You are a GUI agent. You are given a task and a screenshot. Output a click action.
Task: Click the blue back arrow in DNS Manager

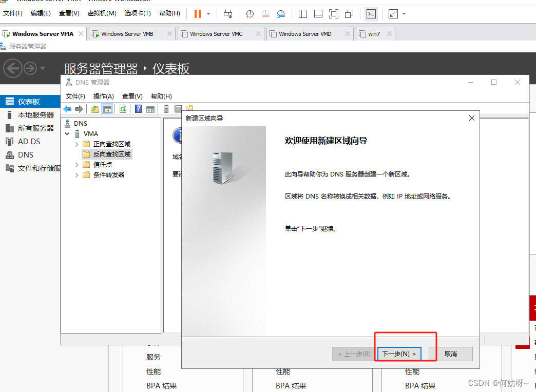tap(67, 109)
